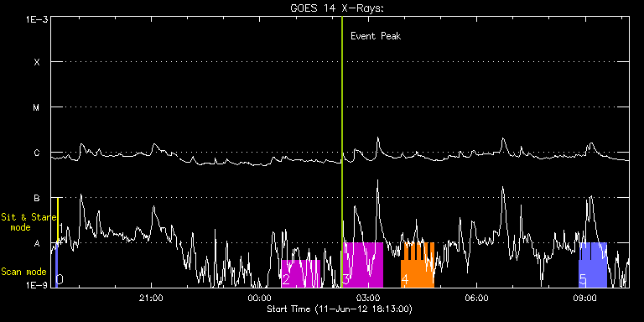The width and height of the screenshot is (644, 322).
Task: Click the 1E-3 axis value
Action: coord(37,19)
